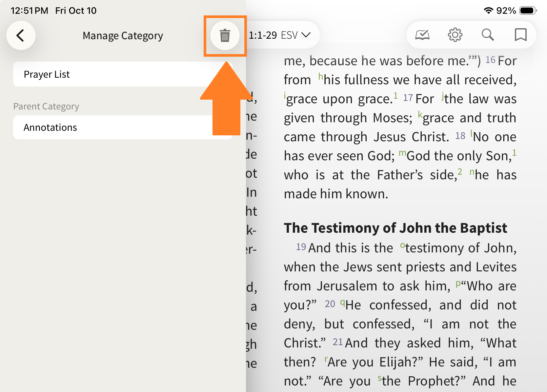This screenshot has width=547, height=392.
Task: Tap the battery indicator in status bar
Action: 528,10
